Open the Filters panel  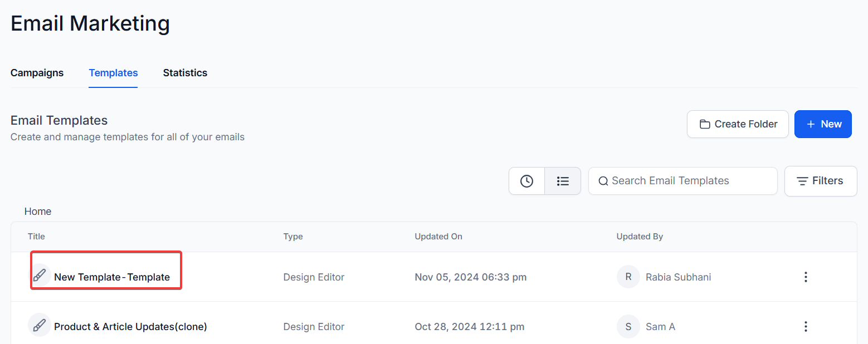(820, 181)
